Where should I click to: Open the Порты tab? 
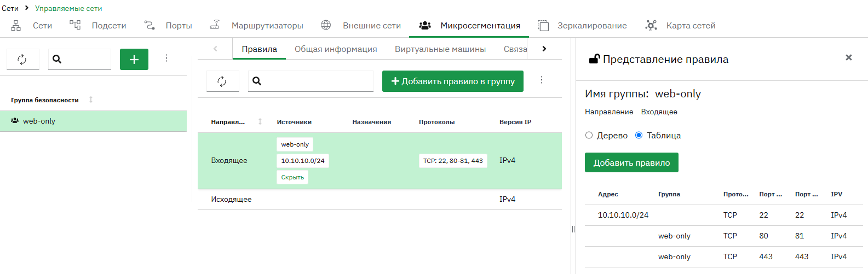click(168, 26)
